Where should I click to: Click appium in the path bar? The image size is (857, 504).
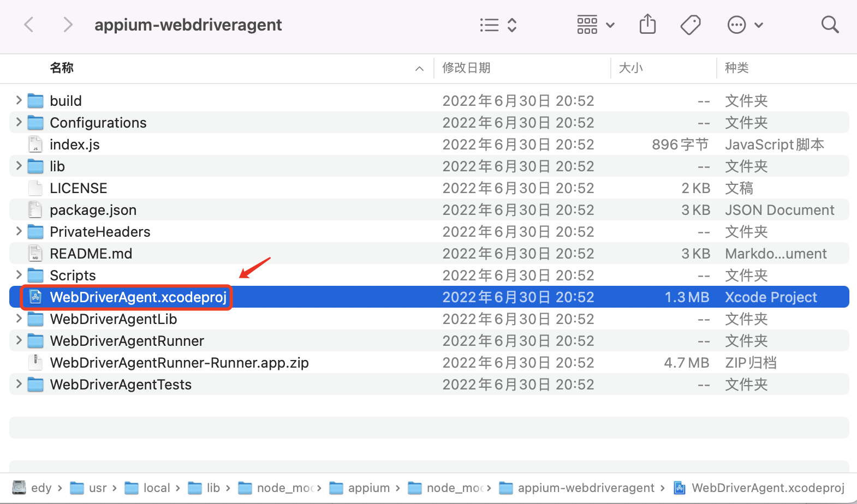point(360,488)
